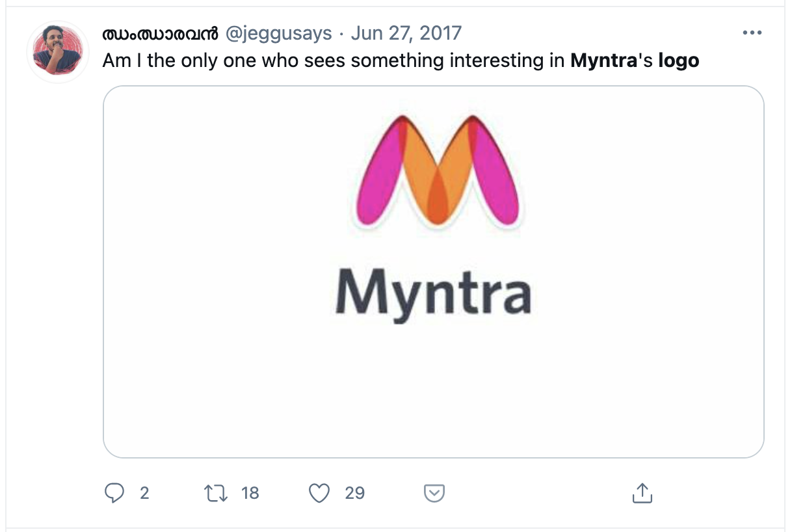
Task: Open the share upload arrow icon
Action: pyautogui.click(x=642, y=493)
